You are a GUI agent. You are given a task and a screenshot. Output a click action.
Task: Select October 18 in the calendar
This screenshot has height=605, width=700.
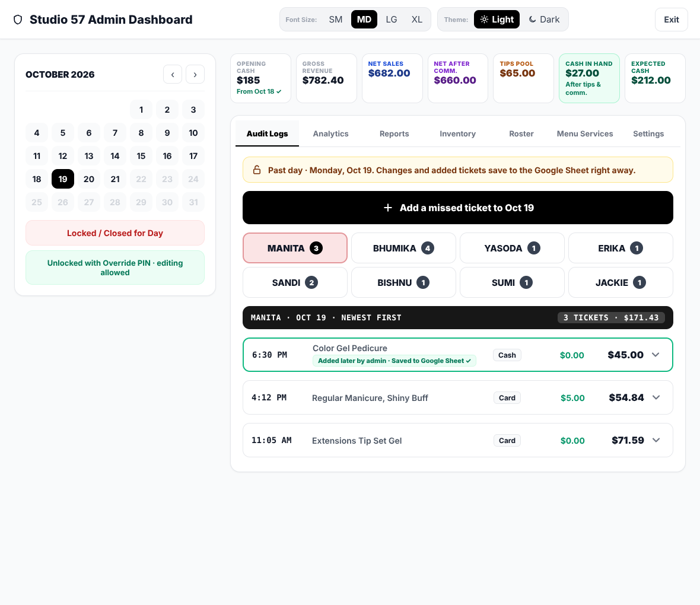(x=37, y=179)
